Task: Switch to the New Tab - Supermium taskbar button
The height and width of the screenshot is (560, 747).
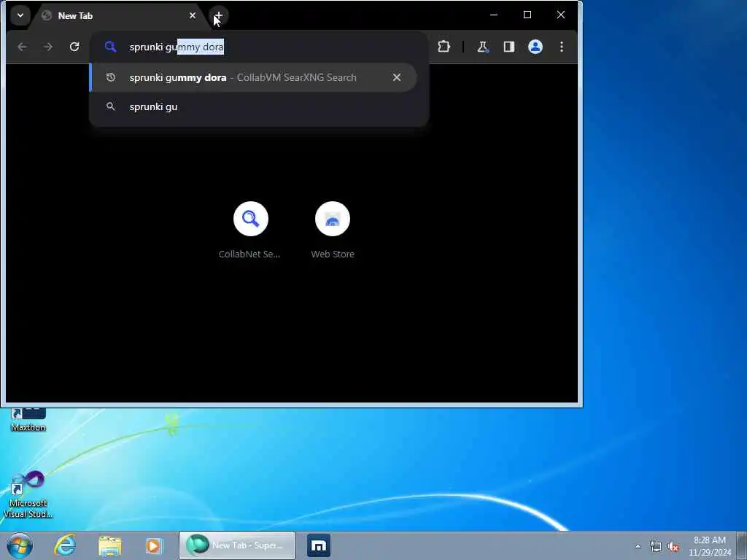Action: pyautogui.click(x=237, y=545)
